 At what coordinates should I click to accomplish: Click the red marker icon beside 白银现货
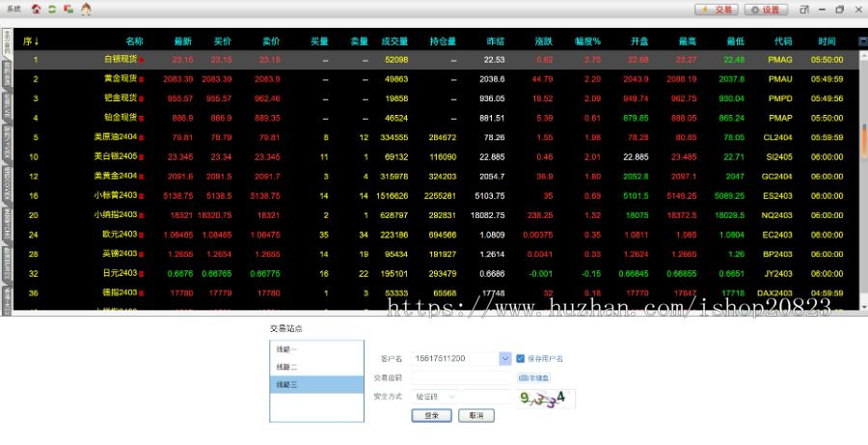(141, 60)
